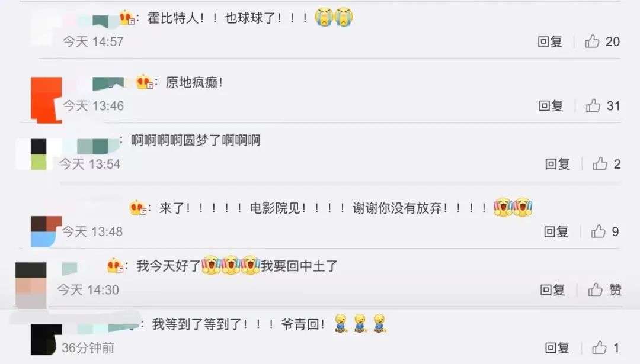The width and height of the screenshot is (640, 364).
Task: Click crown badge on 我今天好了 commenter
Action: (x=115, y=266)
